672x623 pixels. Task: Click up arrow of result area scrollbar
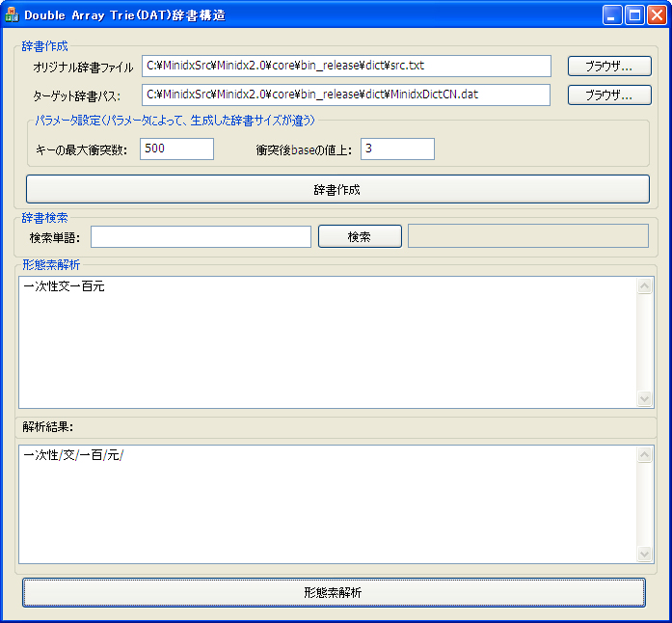[x=644, y=454]
